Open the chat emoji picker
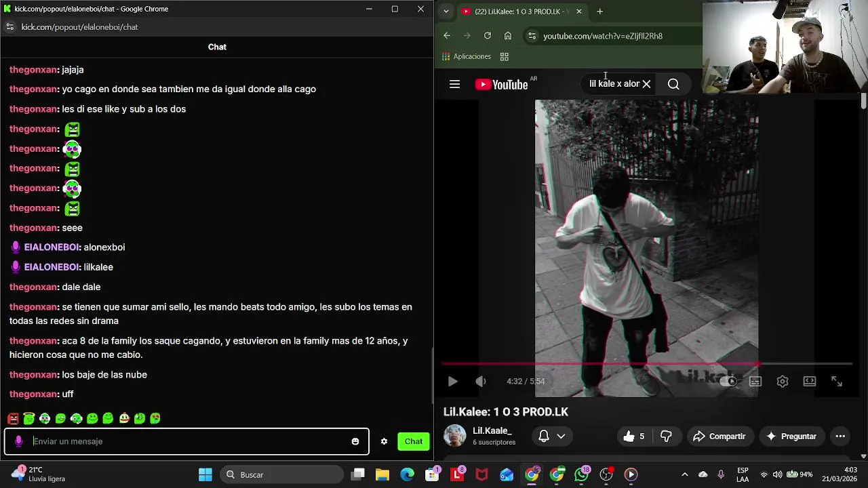Image resolution: width=868 pixels, height=488 pixels. click(x=355, y=441)
